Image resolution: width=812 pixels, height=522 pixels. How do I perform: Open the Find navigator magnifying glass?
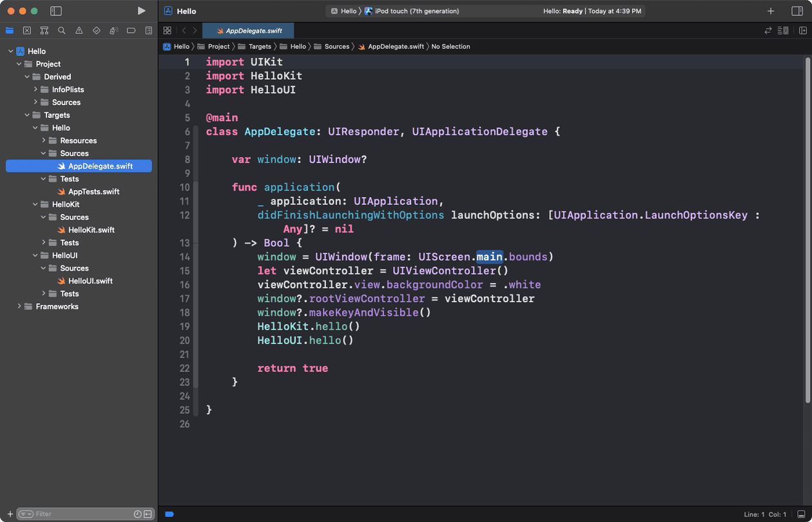click(x=61, y=30)
